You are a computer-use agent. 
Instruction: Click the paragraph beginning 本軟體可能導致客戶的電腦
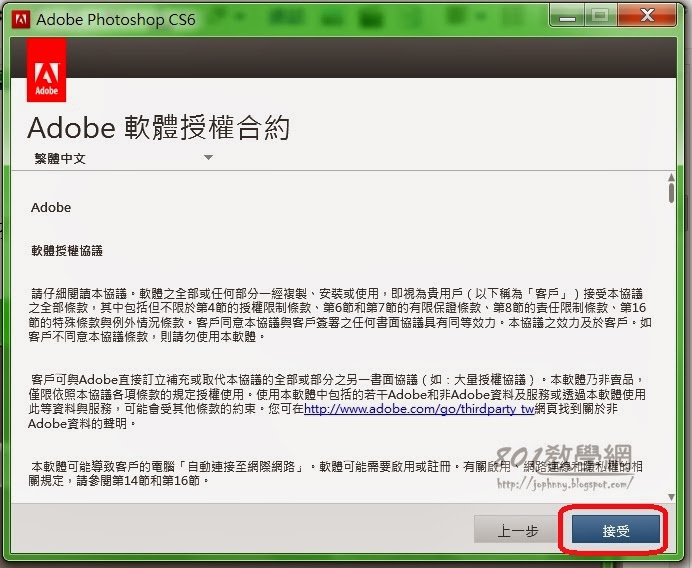click(x=335, y=473)
